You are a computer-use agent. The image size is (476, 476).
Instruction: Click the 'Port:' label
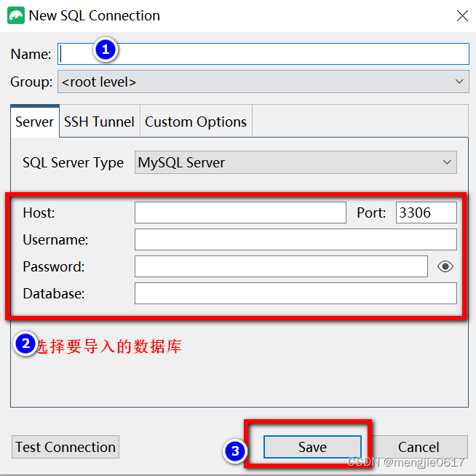click(x=371, y=213)
